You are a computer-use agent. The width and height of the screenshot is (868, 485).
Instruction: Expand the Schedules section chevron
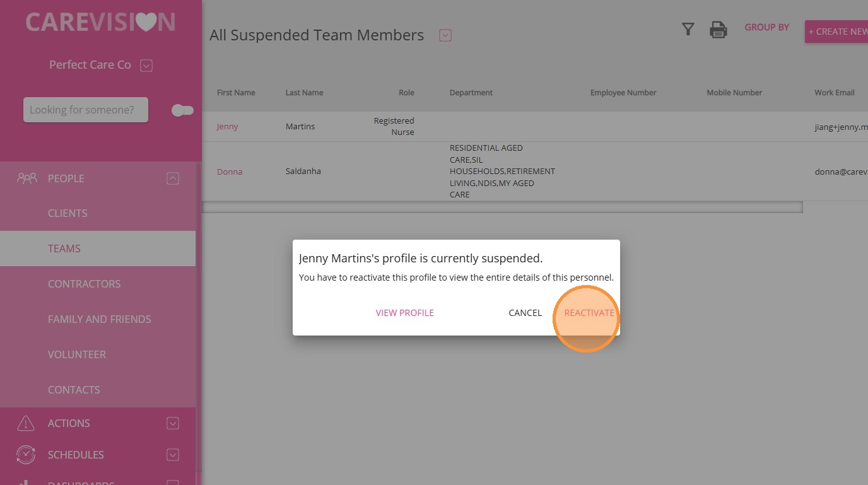coord(173,455)
